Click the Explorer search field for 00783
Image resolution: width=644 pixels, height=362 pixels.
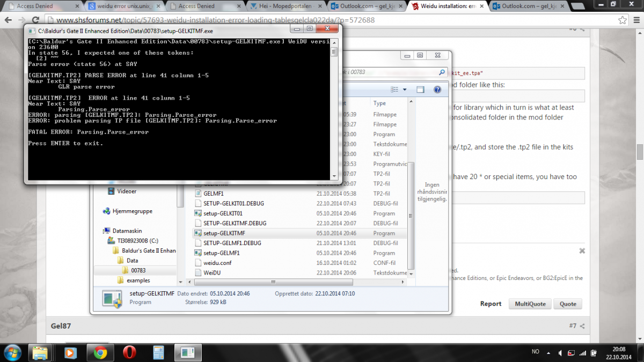pyautogui.click(x=394, y=72)
